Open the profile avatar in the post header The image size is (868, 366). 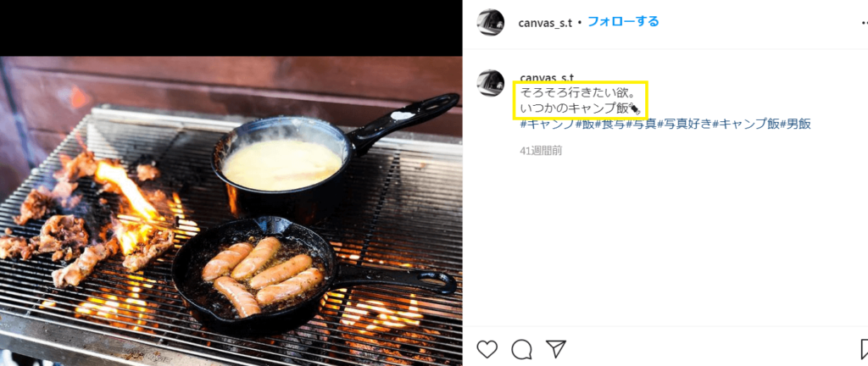coord(491,23)
